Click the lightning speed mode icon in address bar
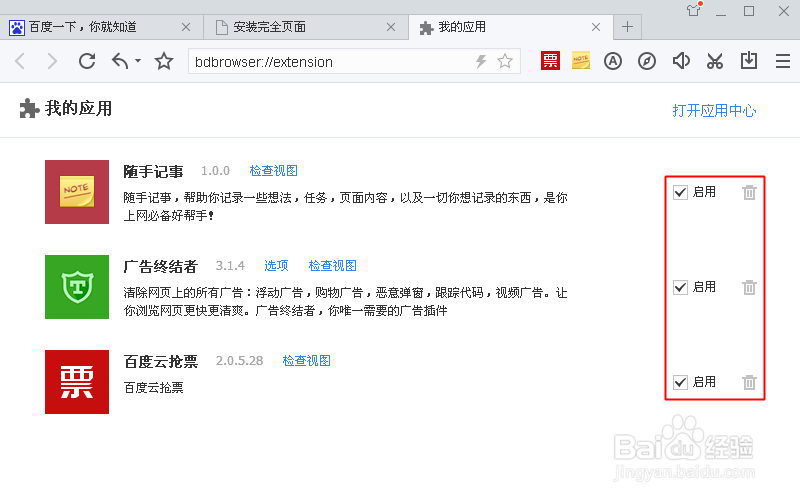 pos(481,61)
